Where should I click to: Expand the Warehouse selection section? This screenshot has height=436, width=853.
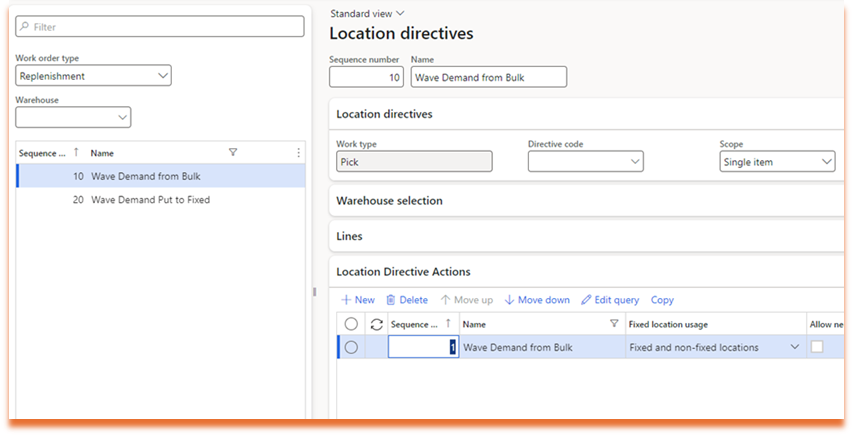pyautogui.click(x=390, y=201)
